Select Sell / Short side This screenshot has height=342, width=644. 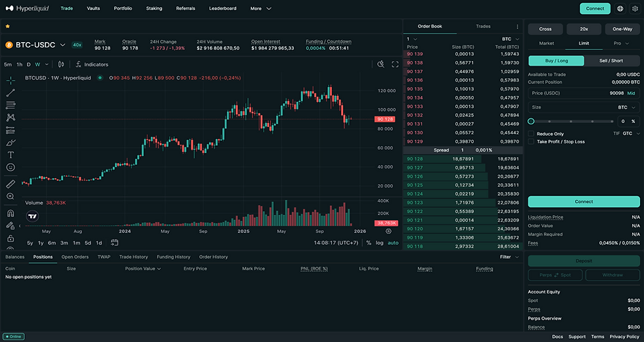611,61
